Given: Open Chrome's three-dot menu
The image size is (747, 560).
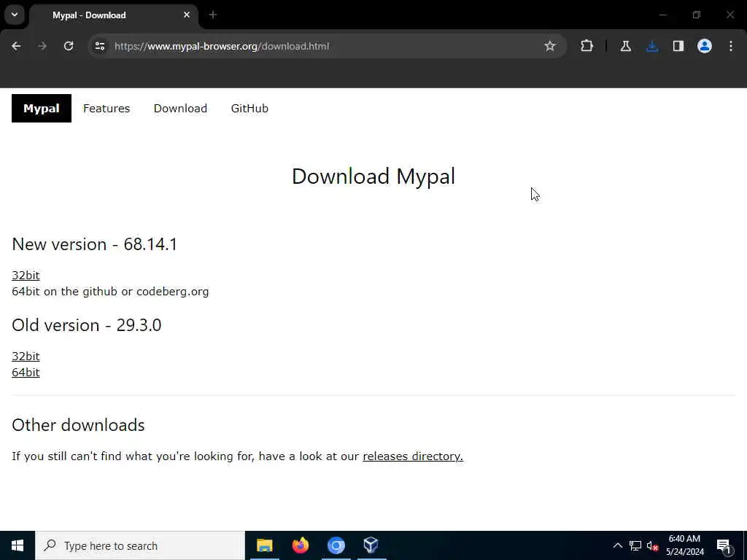Looking at the screenshot, I should click(731, 46).
